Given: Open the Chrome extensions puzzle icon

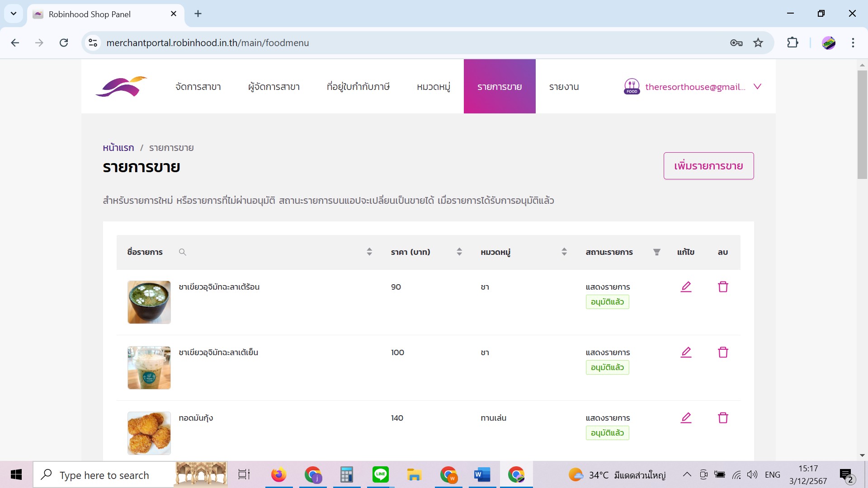Looking at the screenshot, I should coord(793,43).
